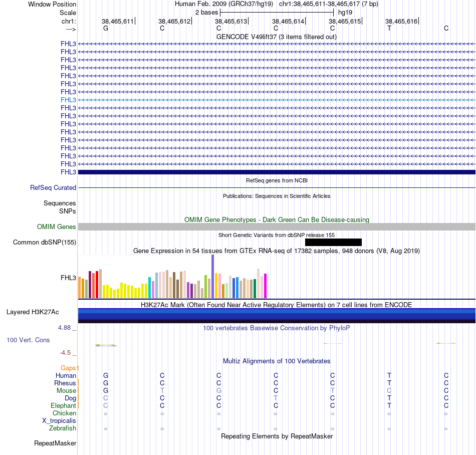The height and width of the screenshot is (455, 476).
Task: Click the 100 Vert. Cons track label
Action: pos(28,340)
